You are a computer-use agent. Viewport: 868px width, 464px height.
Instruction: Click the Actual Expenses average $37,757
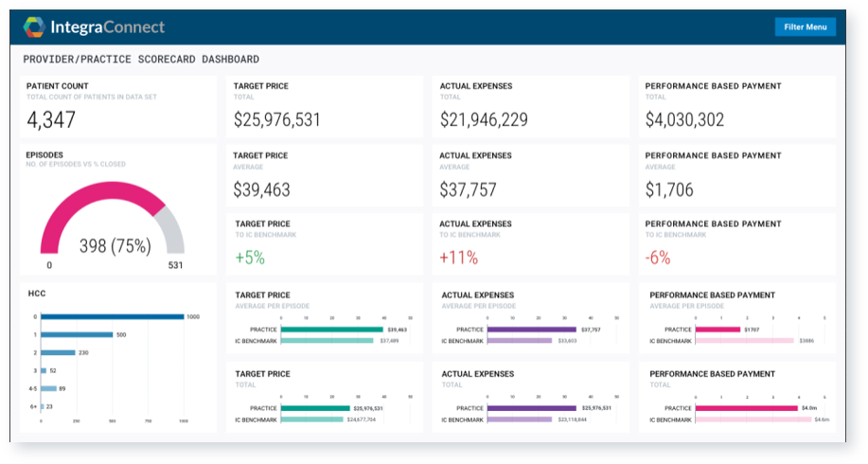(468, 189)
